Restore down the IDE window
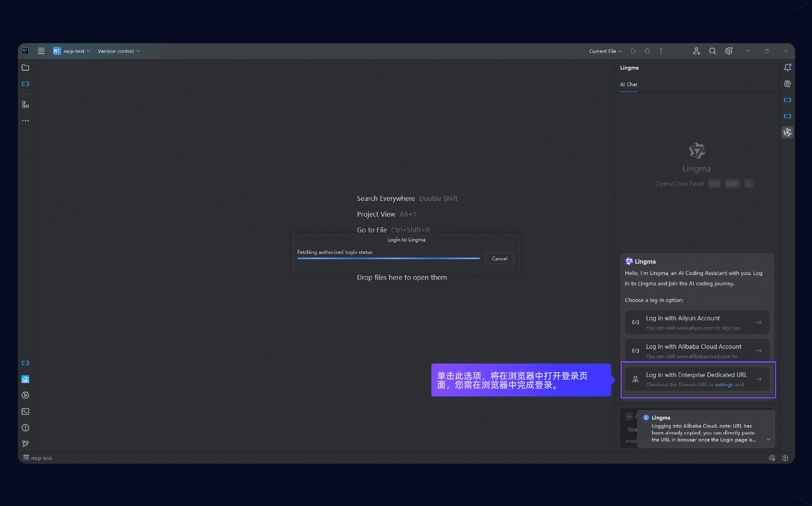Image resolution: width=812 pixels, height=506 pixels. tap(767, 51)
